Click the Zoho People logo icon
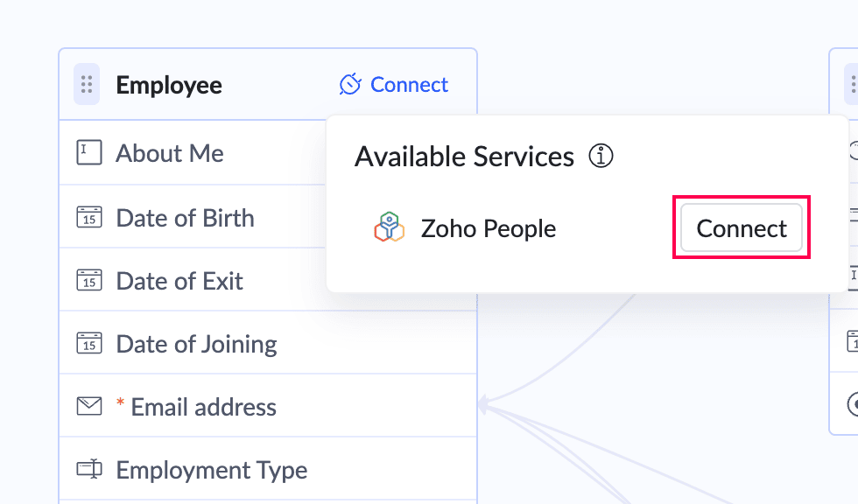858x504 pixels. click(389, 227)
